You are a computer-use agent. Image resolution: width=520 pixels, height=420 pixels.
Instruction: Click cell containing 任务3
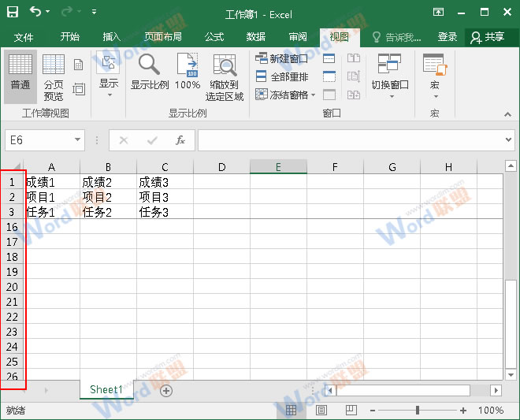coord(165,212)
